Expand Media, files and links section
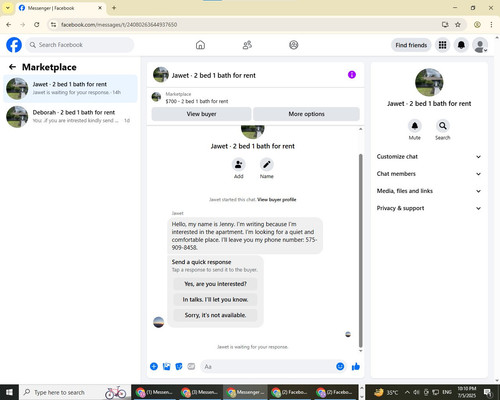 (x=429, y=191)
